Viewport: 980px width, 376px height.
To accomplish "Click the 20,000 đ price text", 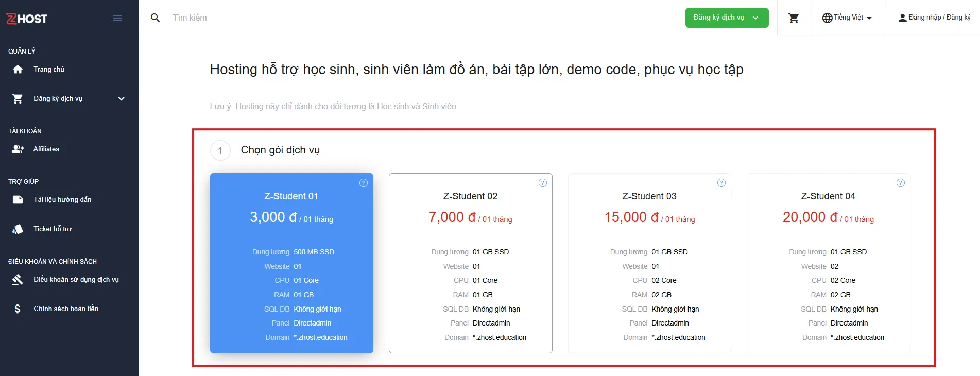I will 811,217.
